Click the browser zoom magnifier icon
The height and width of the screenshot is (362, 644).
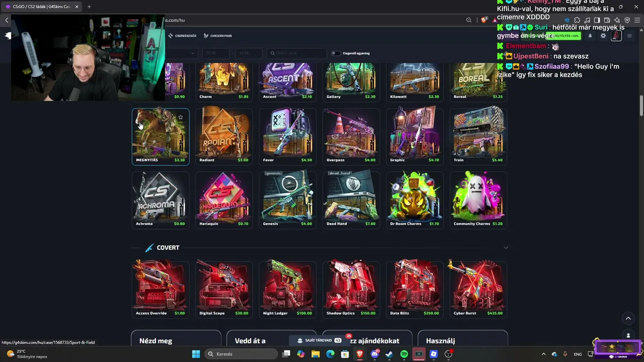pos(469,20)
